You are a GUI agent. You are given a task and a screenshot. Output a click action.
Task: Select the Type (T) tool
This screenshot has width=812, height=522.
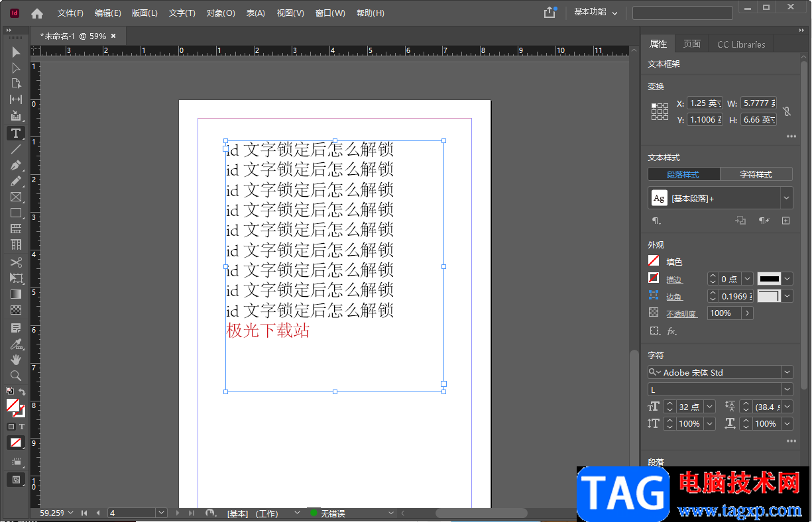tap(16, 133)
